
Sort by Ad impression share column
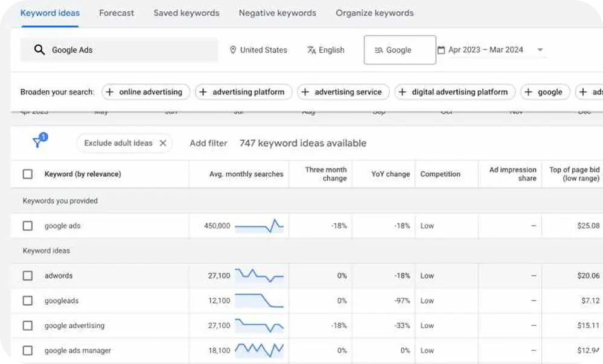(512, 174)
